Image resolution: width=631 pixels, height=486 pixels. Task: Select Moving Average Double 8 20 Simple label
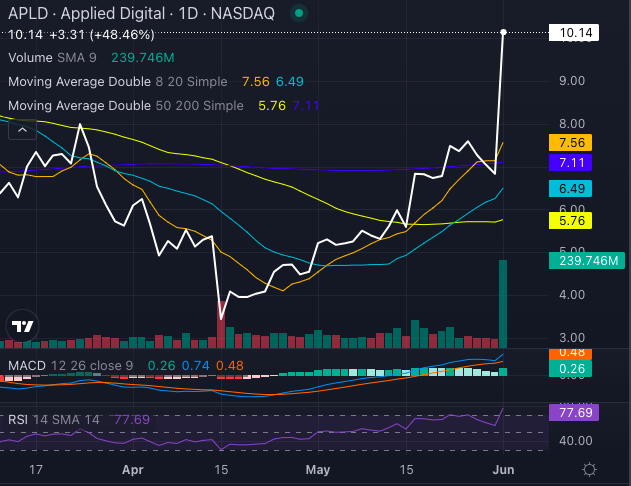(x=118, y=82)
